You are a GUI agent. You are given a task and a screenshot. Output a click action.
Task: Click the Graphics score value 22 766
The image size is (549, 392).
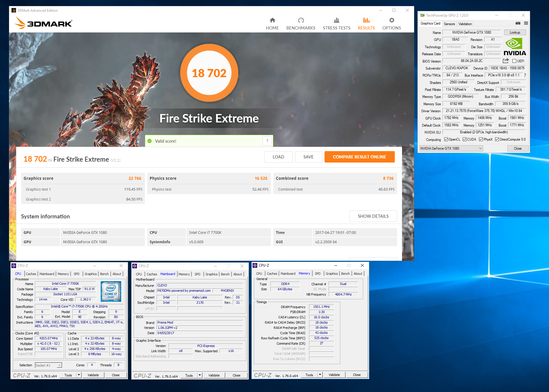[x=135, y=178]
